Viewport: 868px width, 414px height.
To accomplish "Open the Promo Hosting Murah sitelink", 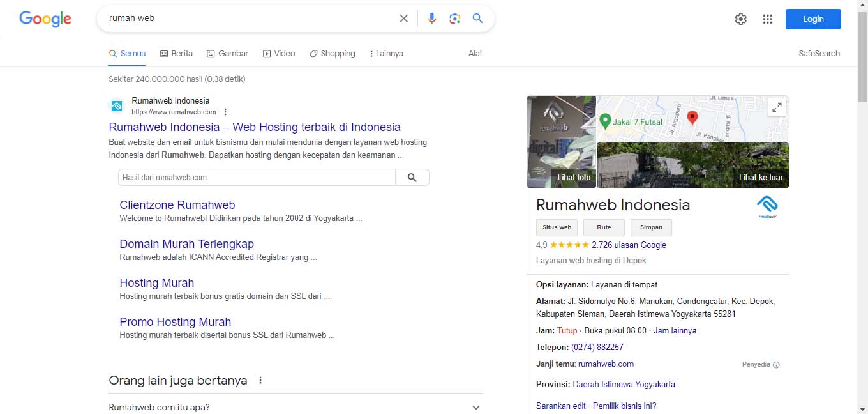I will tap(176, 322).
